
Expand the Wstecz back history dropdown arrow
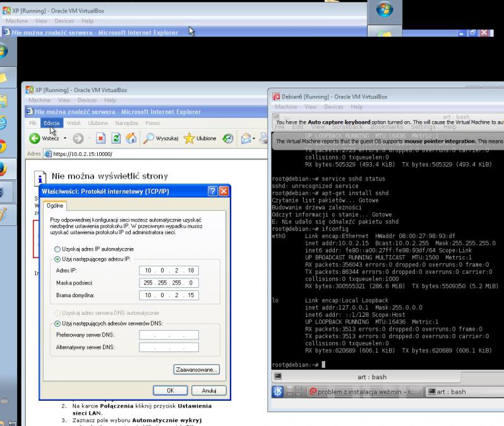(64, 138)
